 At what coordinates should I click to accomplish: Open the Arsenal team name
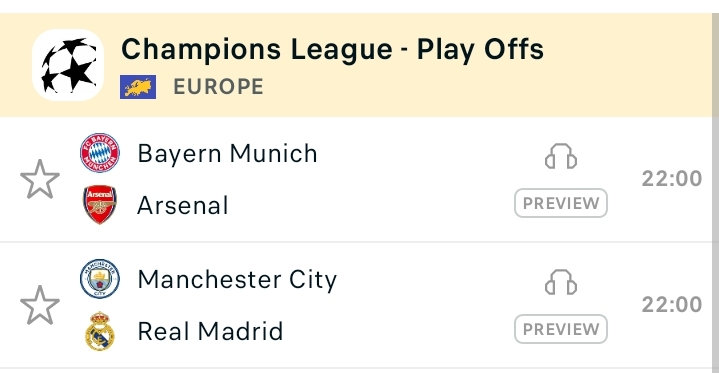[x=183, y=205]
